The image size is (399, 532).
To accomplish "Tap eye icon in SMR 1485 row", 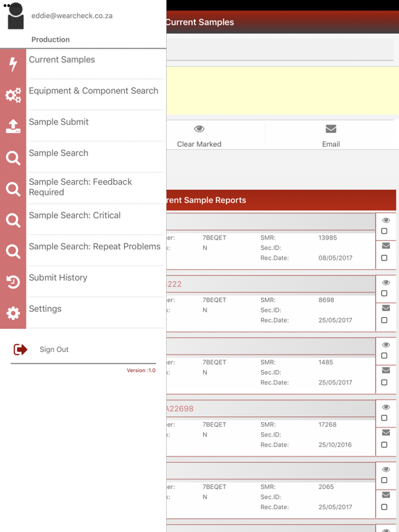I will point(386,345).
